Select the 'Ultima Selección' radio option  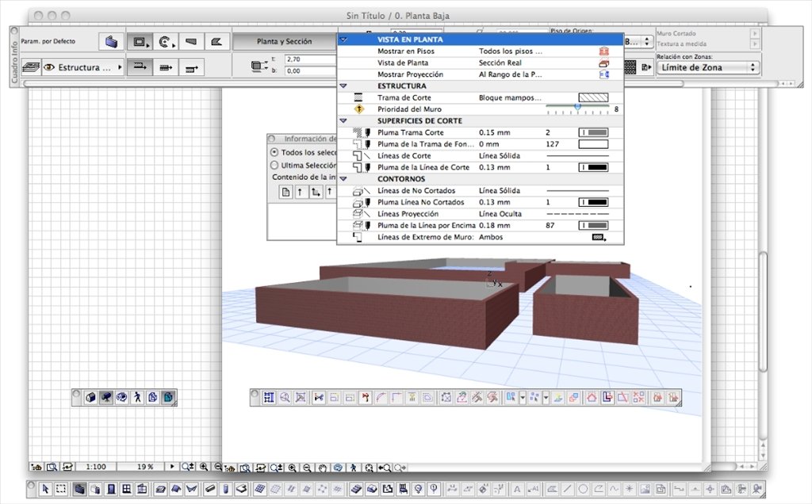pyautogui.click(x=274, y=166)
